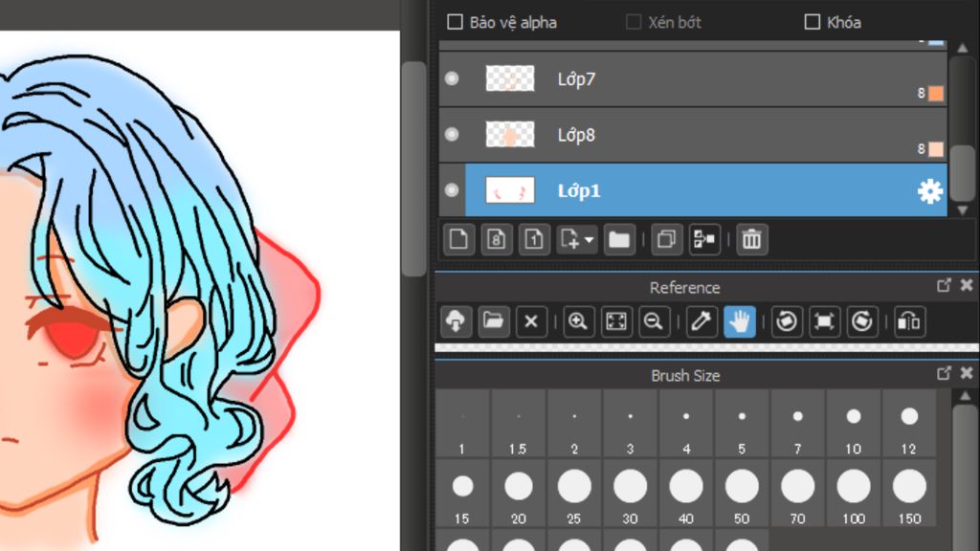Screen dimensions: 980x551
Task: Open Lớp1 layer settings gear
Action: coord(930,190)
